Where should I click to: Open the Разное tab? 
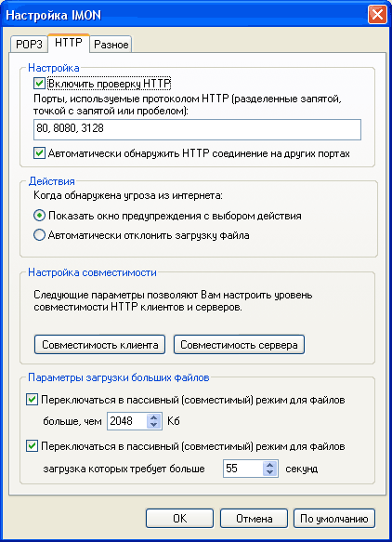pyautogui.click(x=111, y=45)
